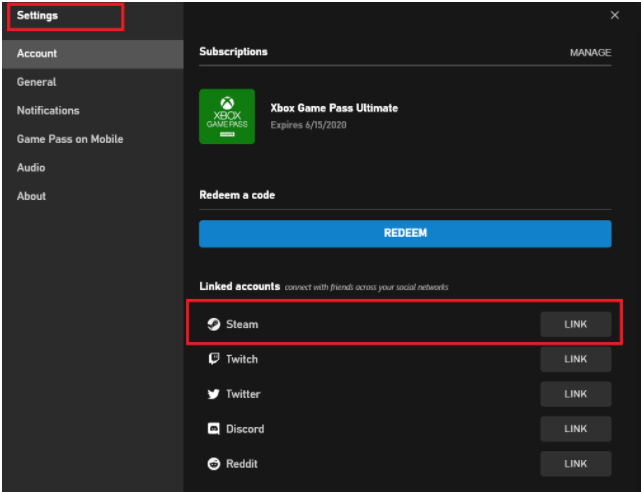This screenshot has width=641, height=492.
Task: Click the Discord logo icon
Action: click(x=214, y=429)
